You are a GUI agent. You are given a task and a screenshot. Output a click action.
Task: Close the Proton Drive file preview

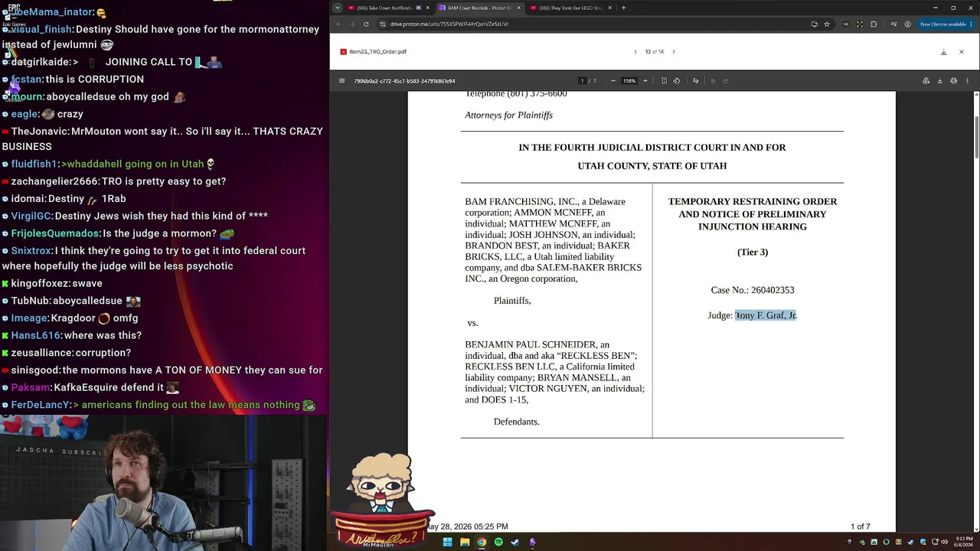click(x=962, y=52)
